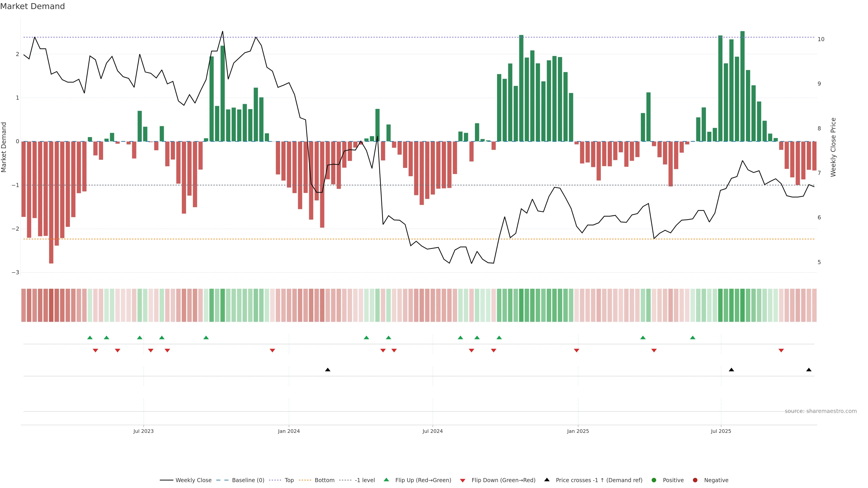Select the black triangle marker near early 2024
The width and height of the screenshot is (868, 488).
pyautogui.click(x=328, y=370)
